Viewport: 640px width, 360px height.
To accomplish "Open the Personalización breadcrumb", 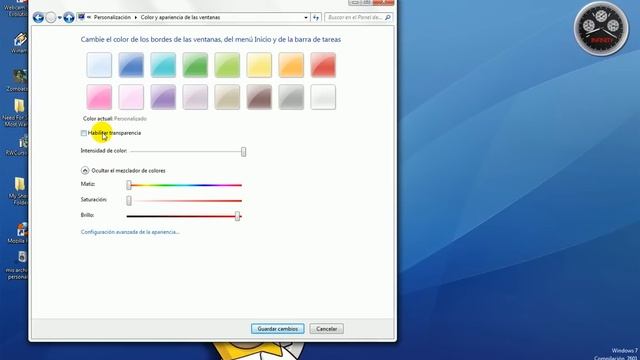I will coord(112,18).
